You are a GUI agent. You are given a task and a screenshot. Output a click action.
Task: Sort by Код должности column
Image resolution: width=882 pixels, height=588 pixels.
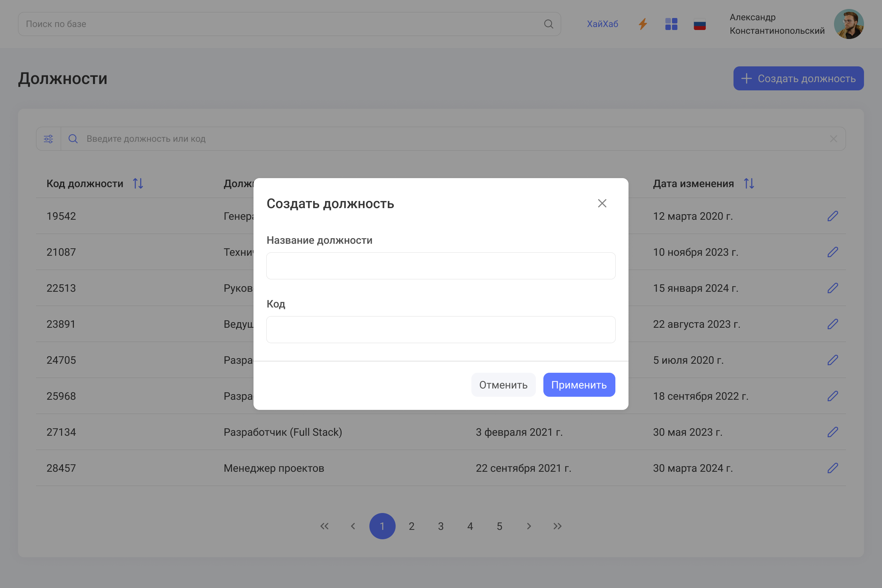(138, 183)
